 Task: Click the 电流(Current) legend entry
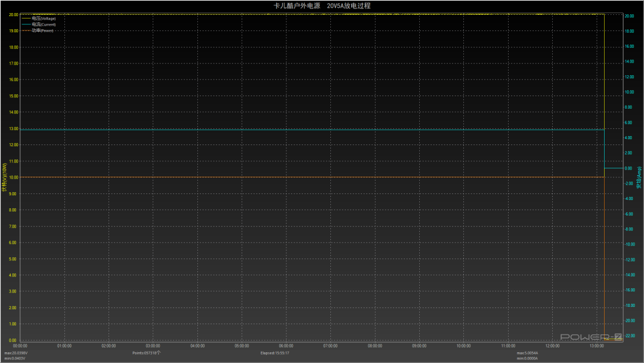39,24
